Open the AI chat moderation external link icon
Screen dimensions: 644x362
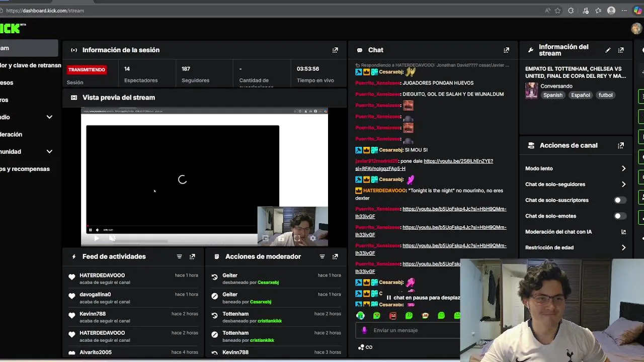pos(623,232)
